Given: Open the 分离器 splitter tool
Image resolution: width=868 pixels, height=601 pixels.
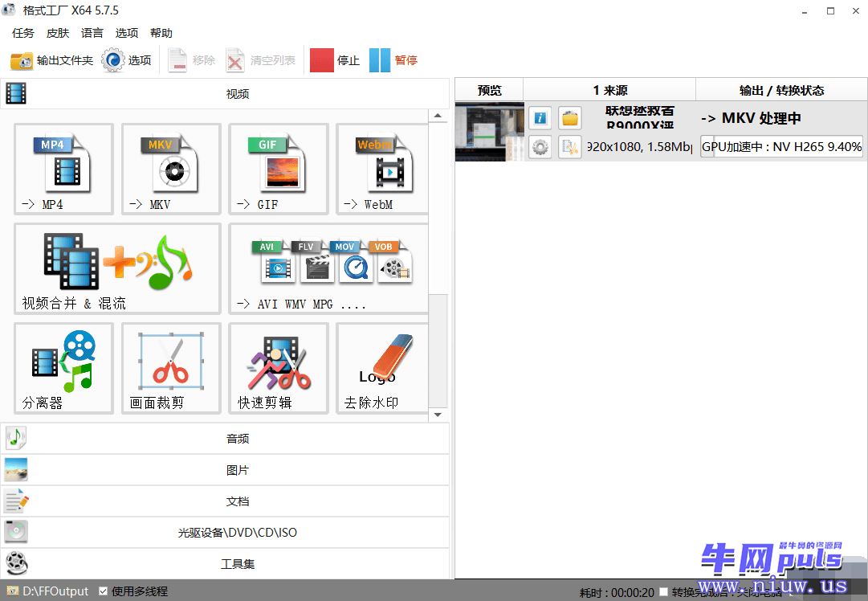Looking at the screenshot, I should (63, 368).
